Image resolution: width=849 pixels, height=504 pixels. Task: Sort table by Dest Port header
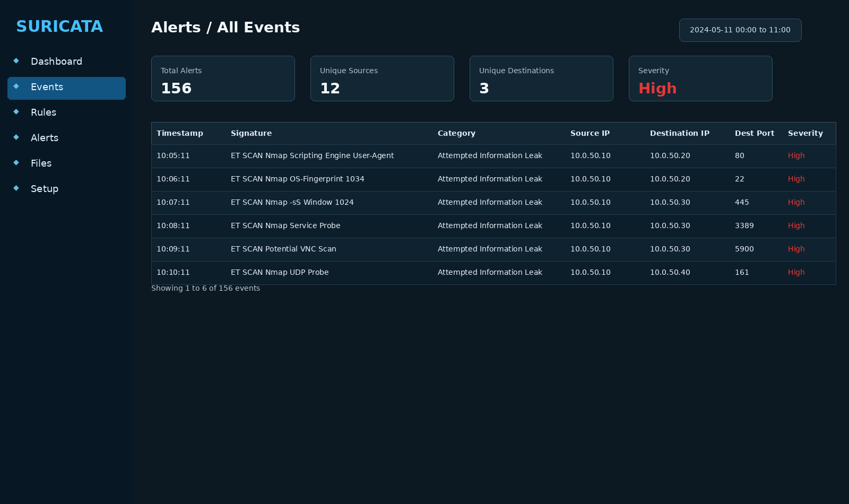pos(754,133)
